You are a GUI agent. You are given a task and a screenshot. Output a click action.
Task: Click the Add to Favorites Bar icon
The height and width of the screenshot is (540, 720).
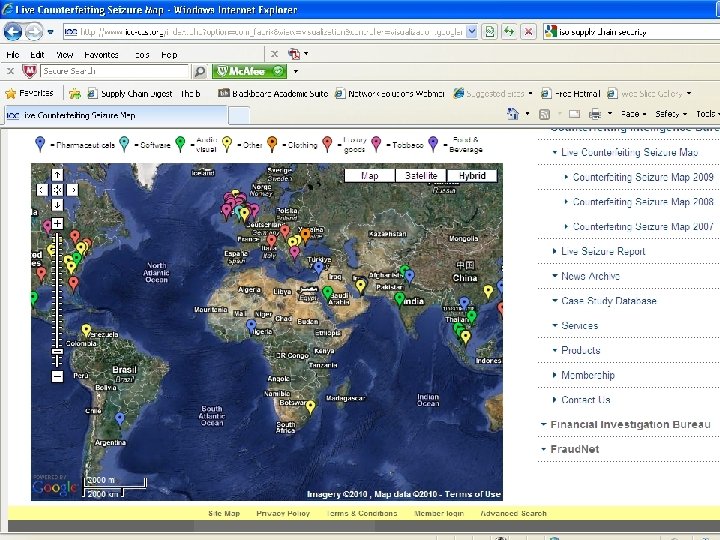(x=75, y=94)
